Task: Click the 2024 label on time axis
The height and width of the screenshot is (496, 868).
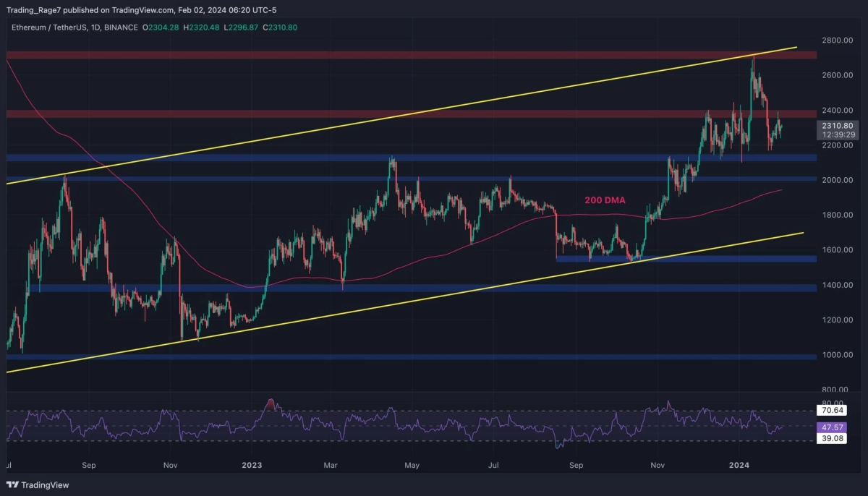Action: pos(739,465)
